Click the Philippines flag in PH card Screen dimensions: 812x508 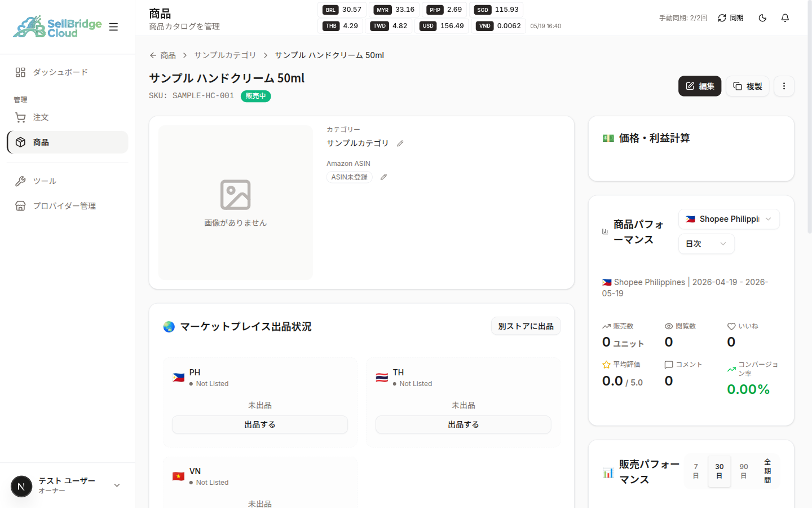(178, 378)
